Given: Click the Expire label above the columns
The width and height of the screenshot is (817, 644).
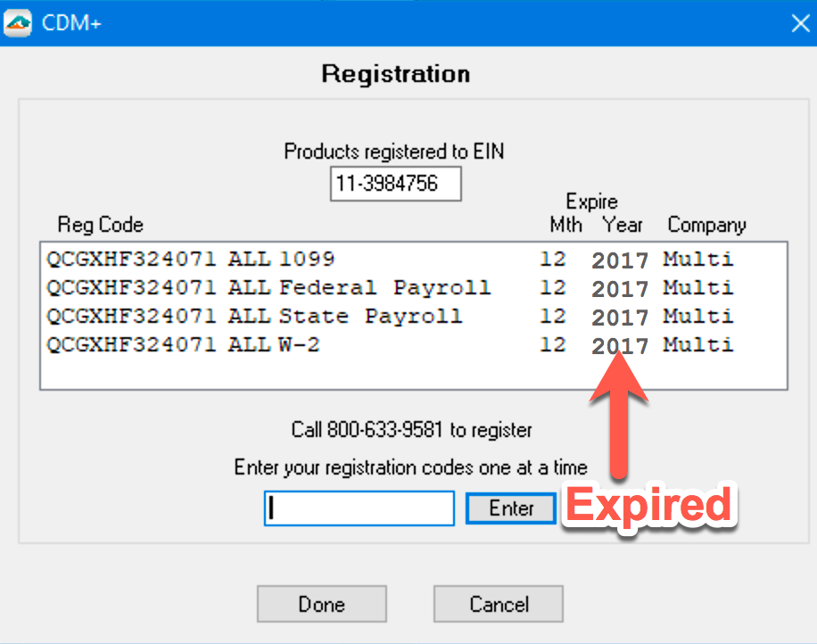Looking at the screenshot, I should (591, 202).
